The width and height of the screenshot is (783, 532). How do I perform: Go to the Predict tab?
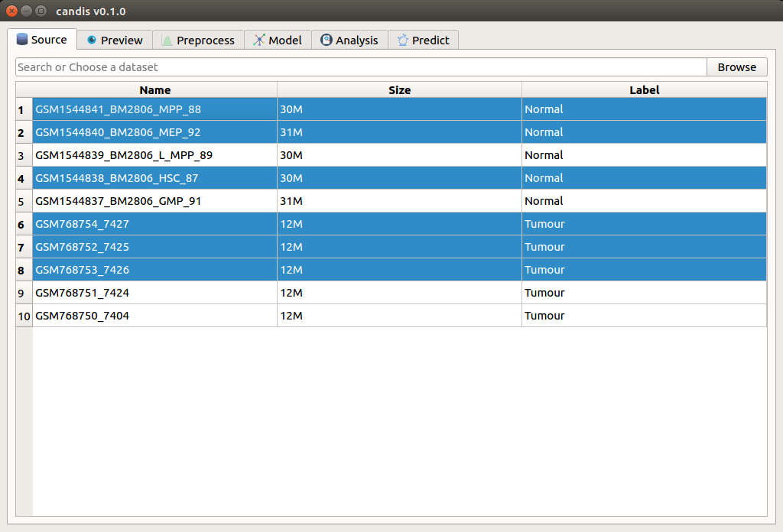coord(424,40)
